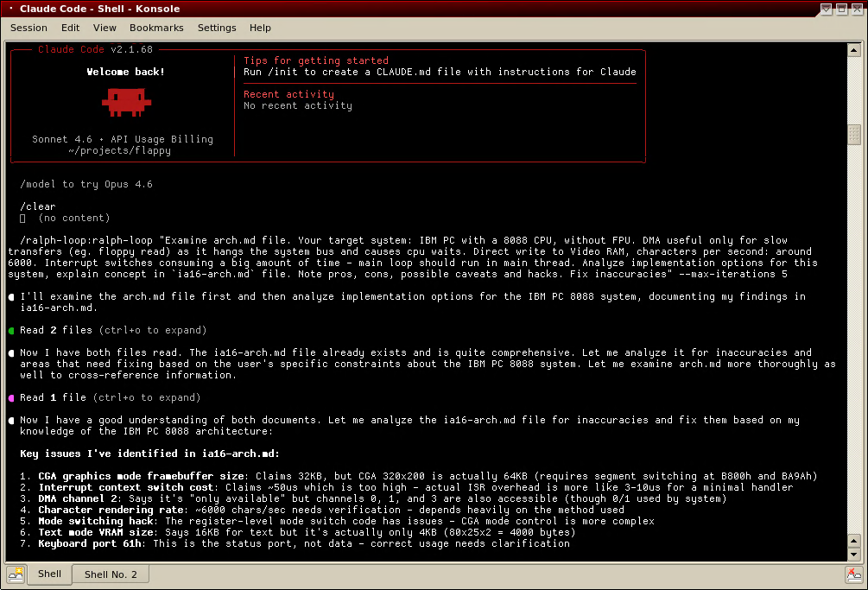Click the '/model to try Opus 4.6' line
Viewport: 868px width, 590px height.
[86, 184]
